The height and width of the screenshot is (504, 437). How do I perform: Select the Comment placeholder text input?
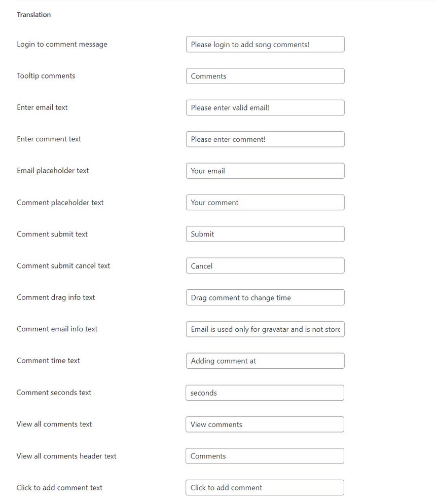pyautogui.click(x=265, y=202)
